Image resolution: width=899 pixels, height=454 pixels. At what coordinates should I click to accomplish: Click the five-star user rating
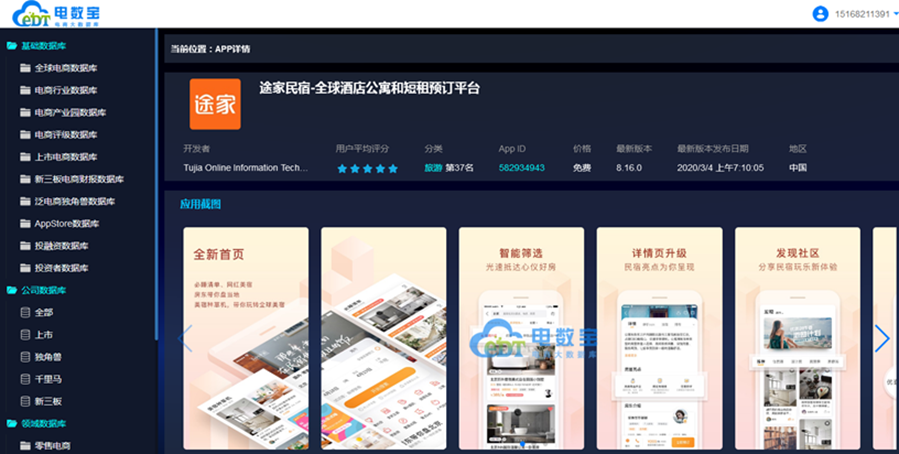[368, 168]
